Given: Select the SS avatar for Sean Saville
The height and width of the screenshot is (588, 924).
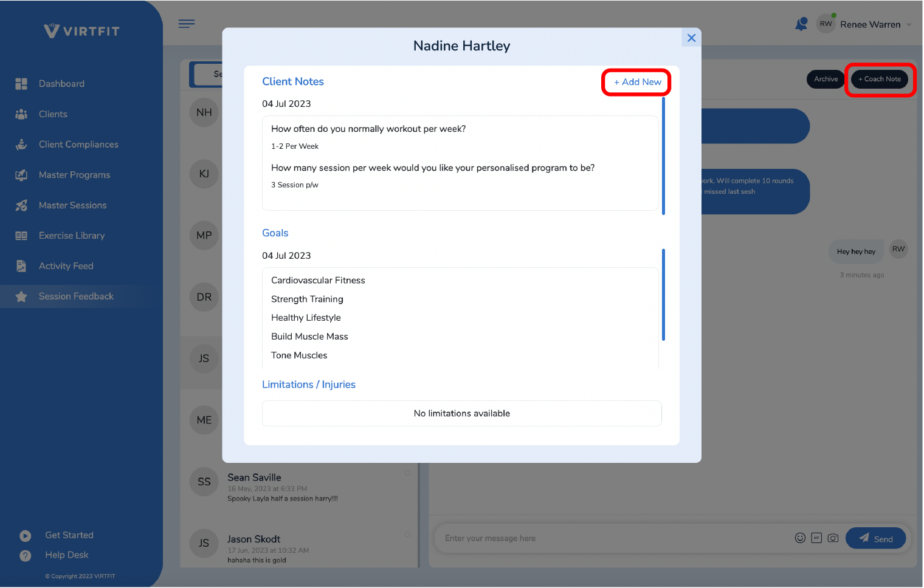Looking at the screenshot, I should coord(204,482).
